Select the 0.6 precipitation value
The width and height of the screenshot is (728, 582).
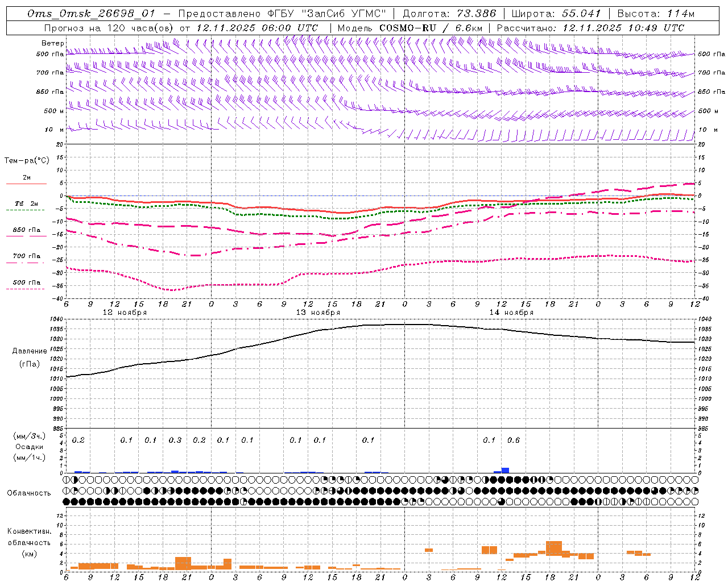point(514,440)
